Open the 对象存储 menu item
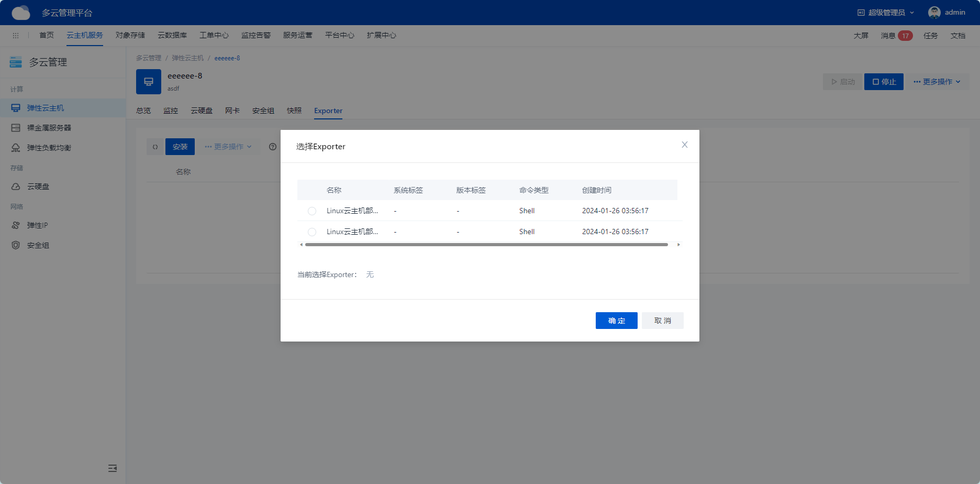 [130, 35]
